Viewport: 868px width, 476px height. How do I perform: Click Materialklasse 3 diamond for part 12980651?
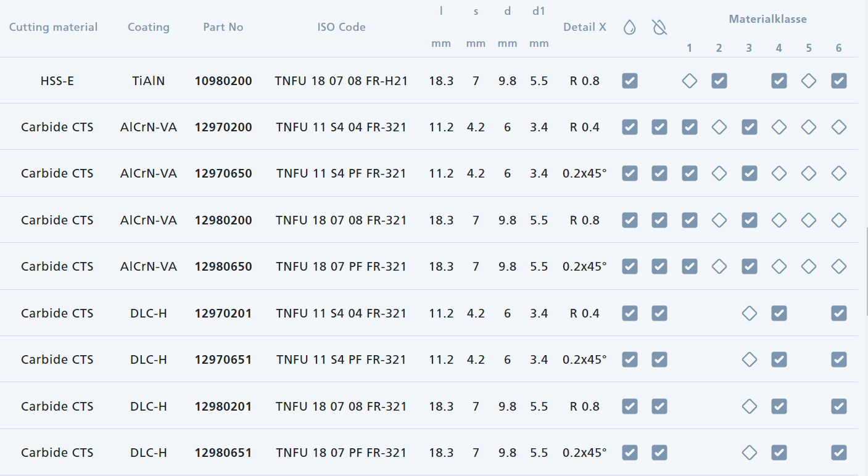[749, 453]
